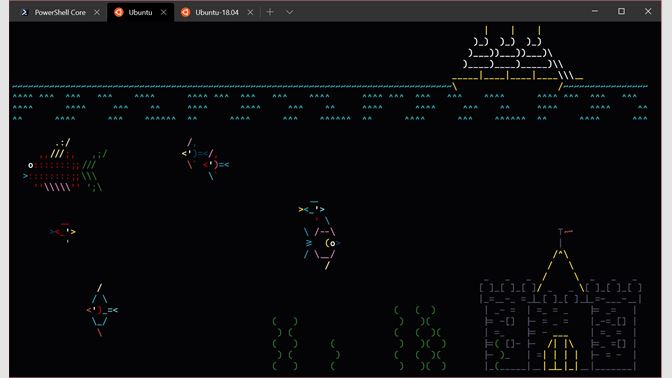Click the orange Ubuntu logo on active tab
This screenshot has width=672, height=378.
coord(119,12)
